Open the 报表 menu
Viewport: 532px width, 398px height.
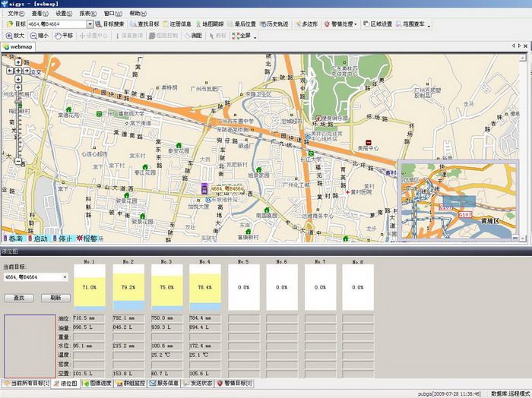click(88, 13)
